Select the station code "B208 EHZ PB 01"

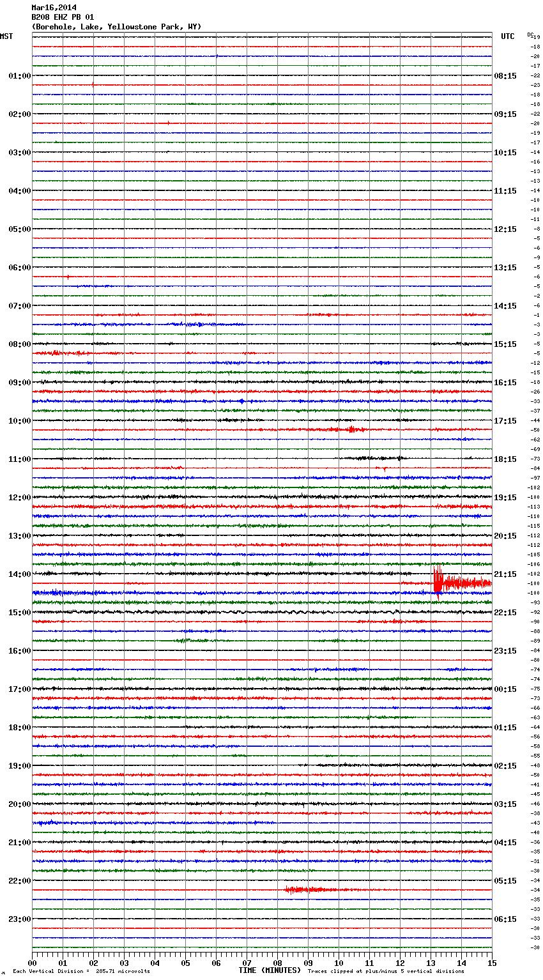tap(63, 17)
